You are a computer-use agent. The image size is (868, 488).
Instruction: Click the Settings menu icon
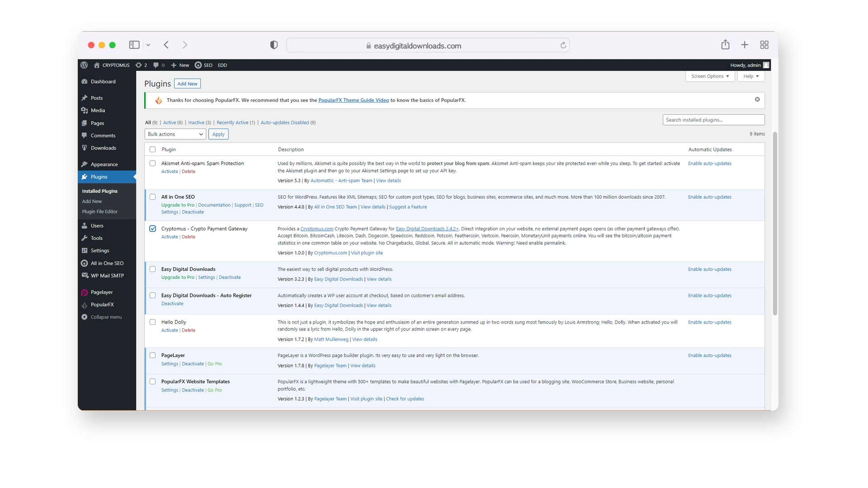pyautogui.click(x=85, y=250)
